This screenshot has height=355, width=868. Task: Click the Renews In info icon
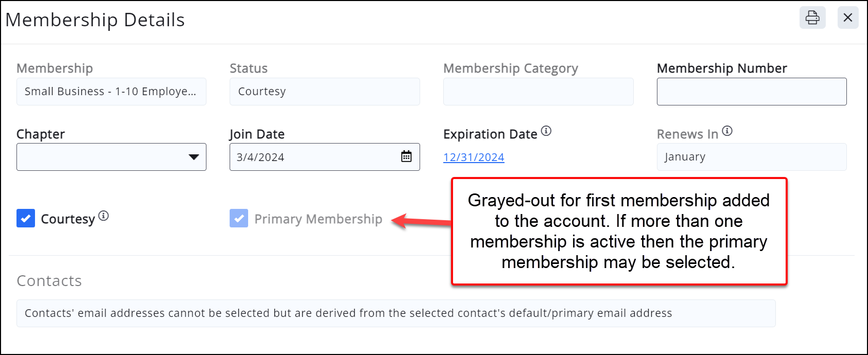(727, 131)
